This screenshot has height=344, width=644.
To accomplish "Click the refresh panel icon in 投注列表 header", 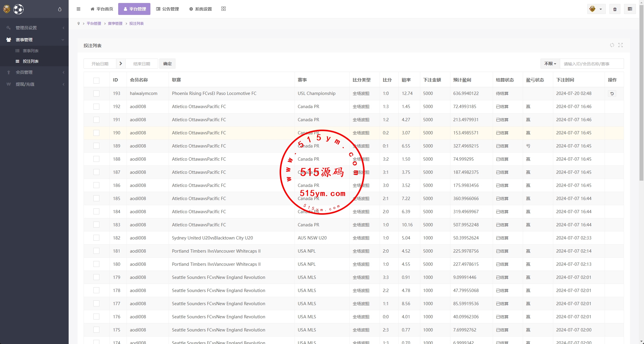I will tap(612, 45).
